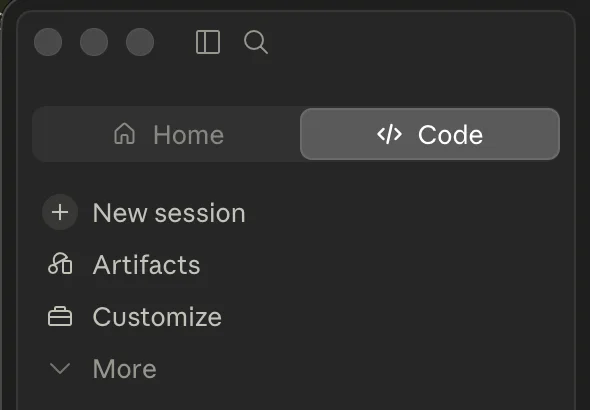Start a New session
The height and width of the screenshot is (410, 590).
[144, 213]
